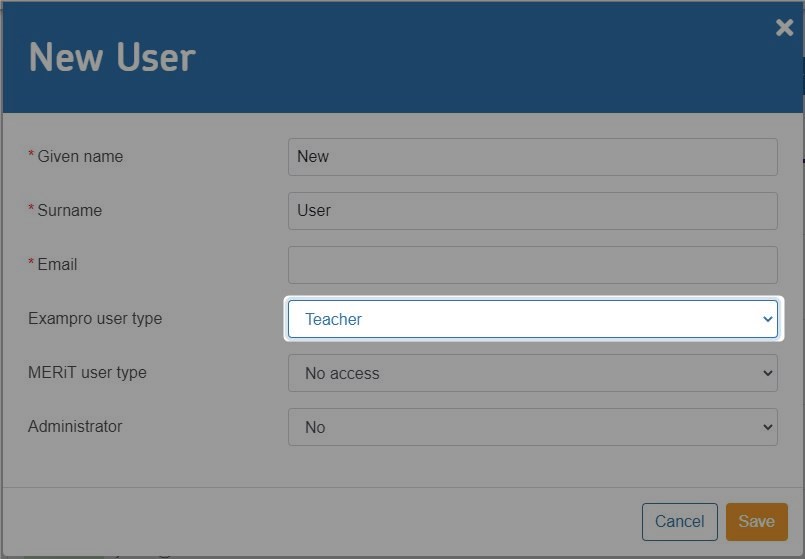Click into the Given name text field
Screen dimensions: 805x559
click(532, 157)
